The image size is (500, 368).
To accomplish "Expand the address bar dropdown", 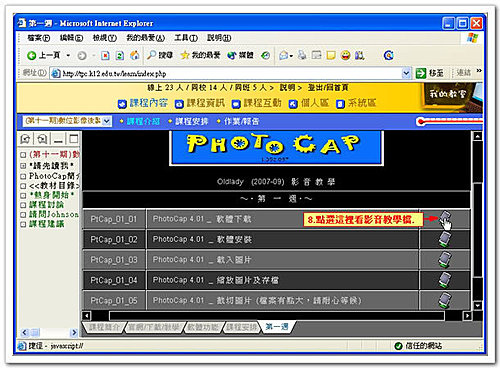I will (x=406, y=73).
